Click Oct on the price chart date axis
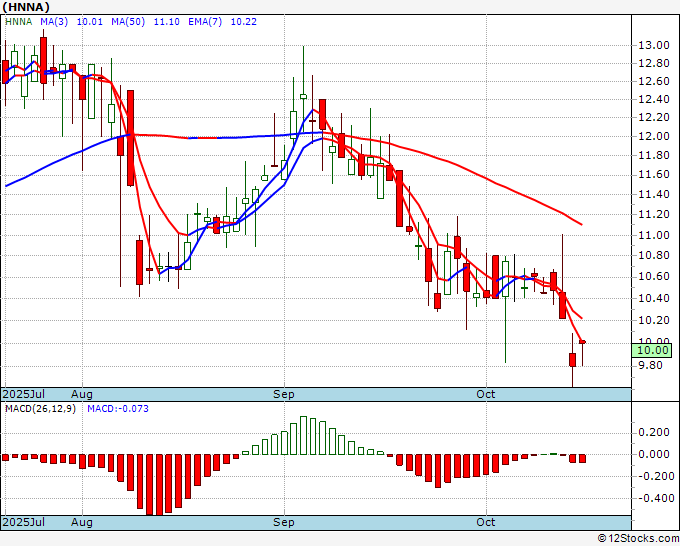This screenshot has height=546, width=680. click(x=486, y=394)
